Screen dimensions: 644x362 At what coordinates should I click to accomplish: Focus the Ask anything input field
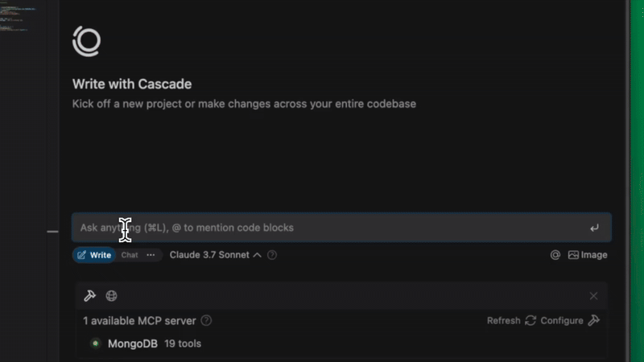[322, 228]
